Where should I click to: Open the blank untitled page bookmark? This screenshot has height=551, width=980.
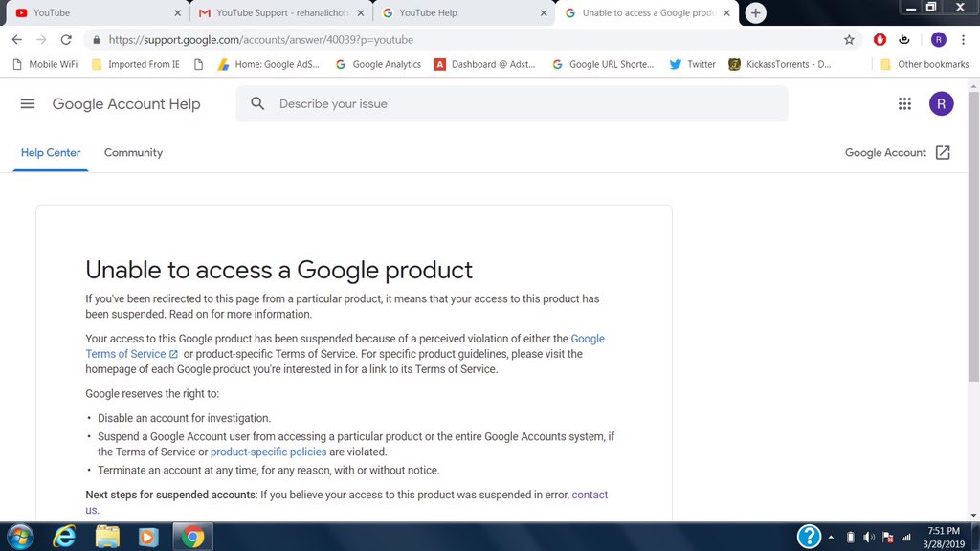click(x=199, y=64)
